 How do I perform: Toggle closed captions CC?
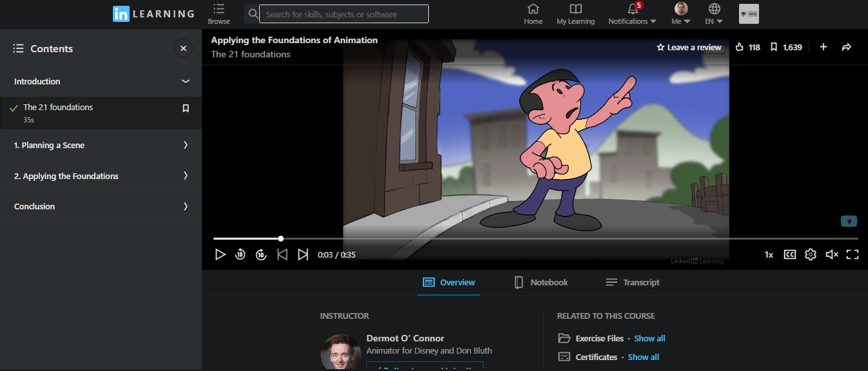[790, 254]
